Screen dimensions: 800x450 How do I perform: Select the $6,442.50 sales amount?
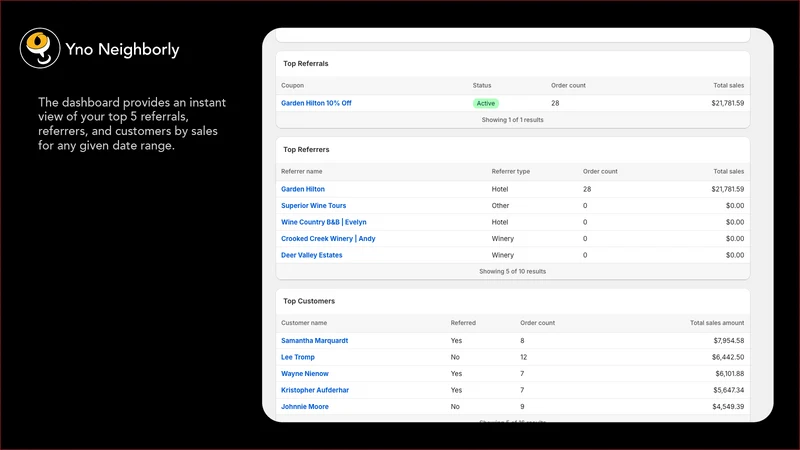(728, 357)
